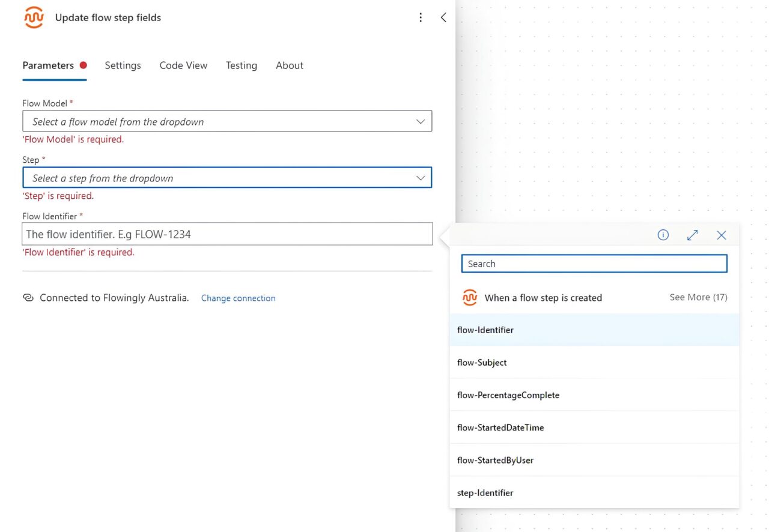Click the dynamic content Search box
This screenshot has height=532, width=769.
point(594,264)
